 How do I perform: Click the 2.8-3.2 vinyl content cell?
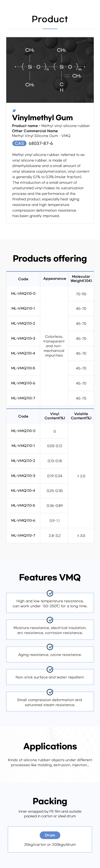tap(55, 536)
